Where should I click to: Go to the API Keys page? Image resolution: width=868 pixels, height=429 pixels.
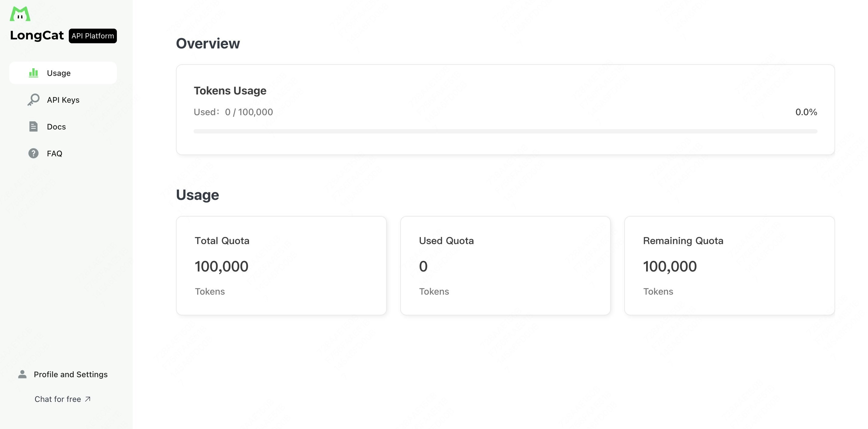click(x=63, y=100)
